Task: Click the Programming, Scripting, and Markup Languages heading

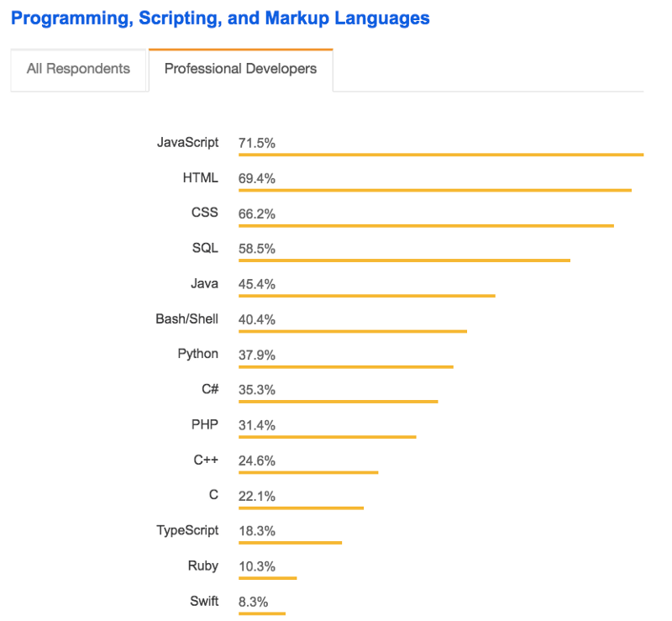Action: [220, 18]
